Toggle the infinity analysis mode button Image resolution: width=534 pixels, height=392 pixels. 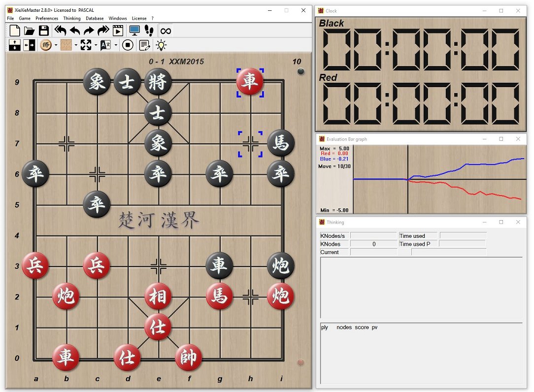point(166,31)
